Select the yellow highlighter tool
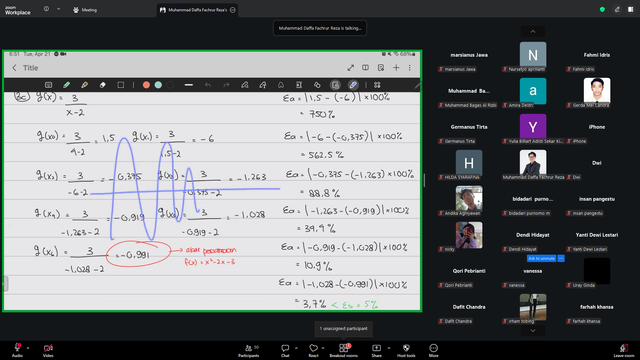This screenshot has width=640, height=360. (x=84, y=85)
